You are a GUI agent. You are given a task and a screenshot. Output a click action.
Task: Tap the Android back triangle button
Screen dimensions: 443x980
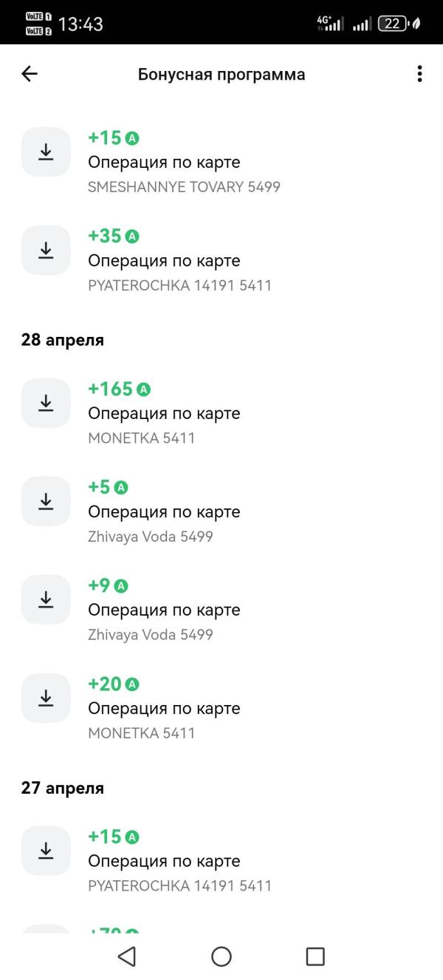click(x=127, y=956)
